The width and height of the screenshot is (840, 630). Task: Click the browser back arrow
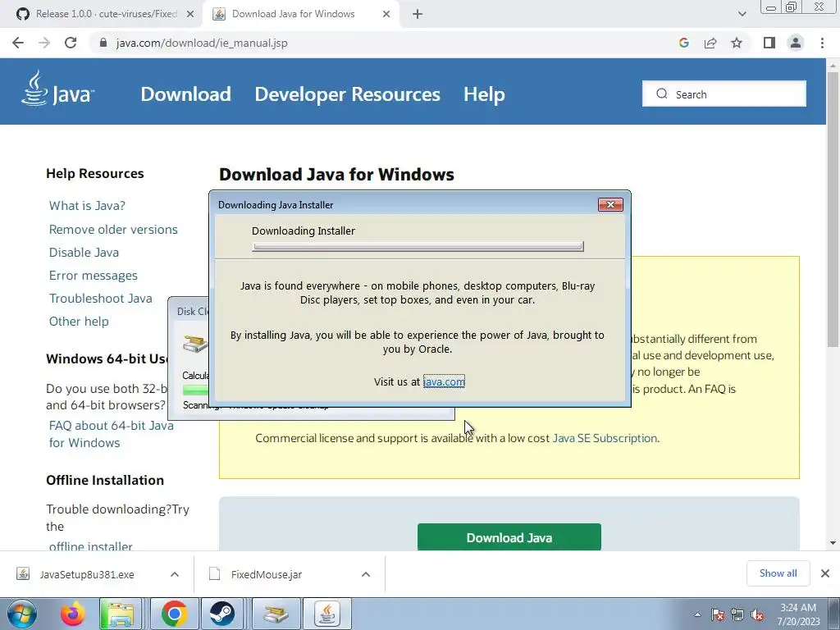pos(18,43)
